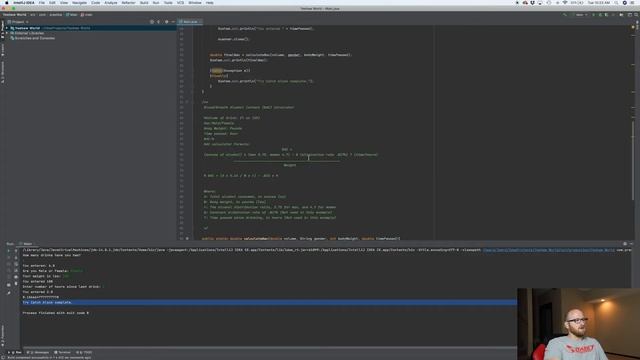
Task: Click the Build project hammer icon
Action: point(565,15)
